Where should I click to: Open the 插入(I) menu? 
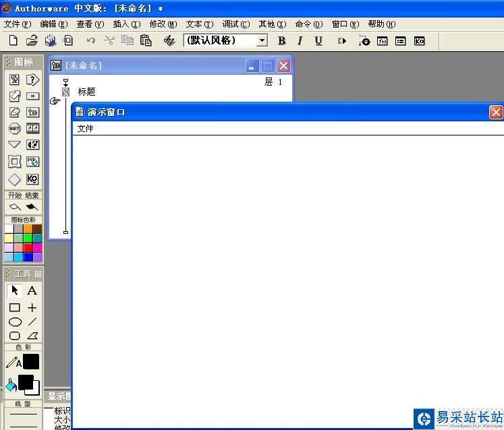[x=127, y=24]
